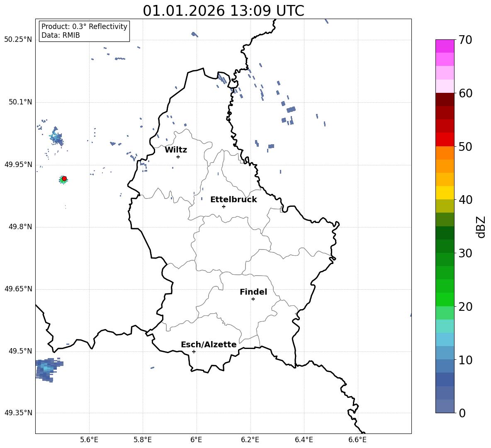The width and height of the screenshot is (491, 448).
Task: Click the 0 tick on the colorbar
Action: 462,413
